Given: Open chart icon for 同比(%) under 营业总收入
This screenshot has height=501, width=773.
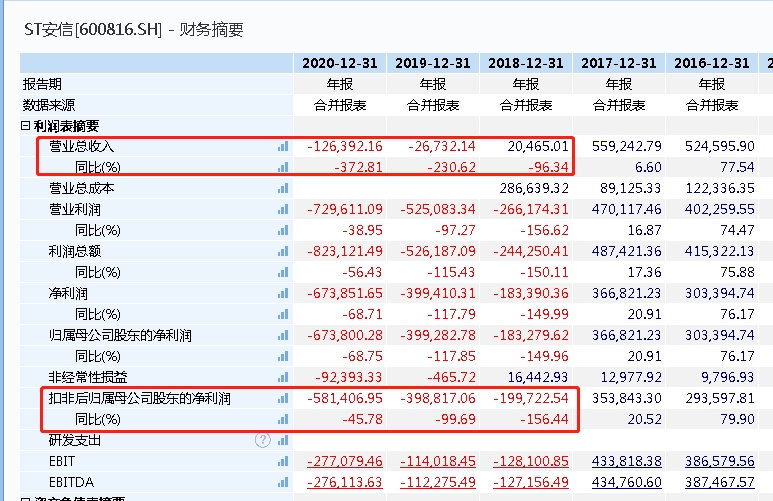Looking at the screenshot, I should (282, 168).
